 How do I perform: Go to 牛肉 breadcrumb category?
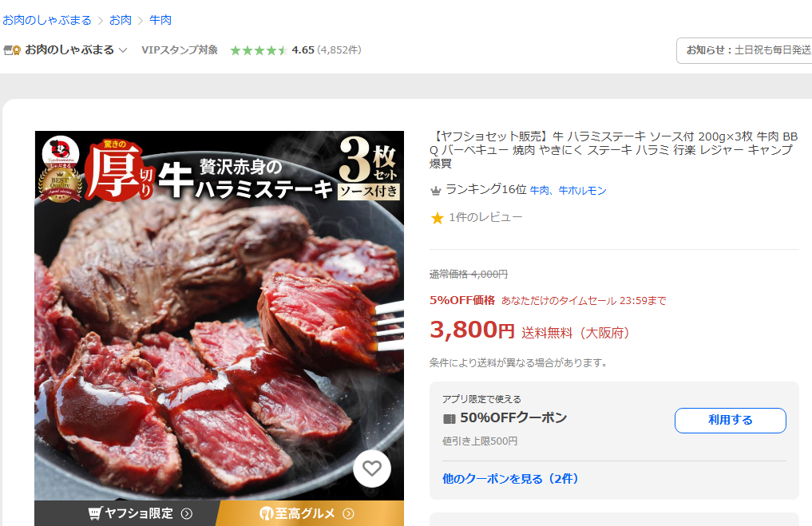click(160, 20)
